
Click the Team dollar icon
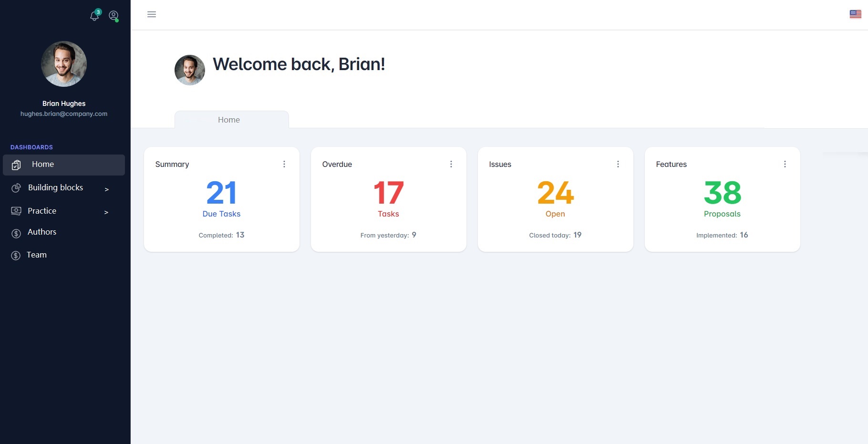click(x=16, y=256)
